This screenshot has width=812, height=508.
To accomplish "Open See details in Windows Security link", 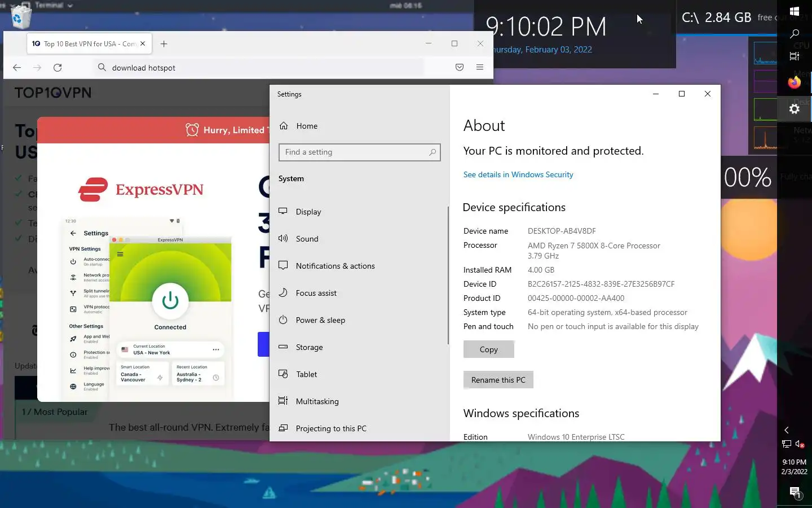I will [518, 174].
